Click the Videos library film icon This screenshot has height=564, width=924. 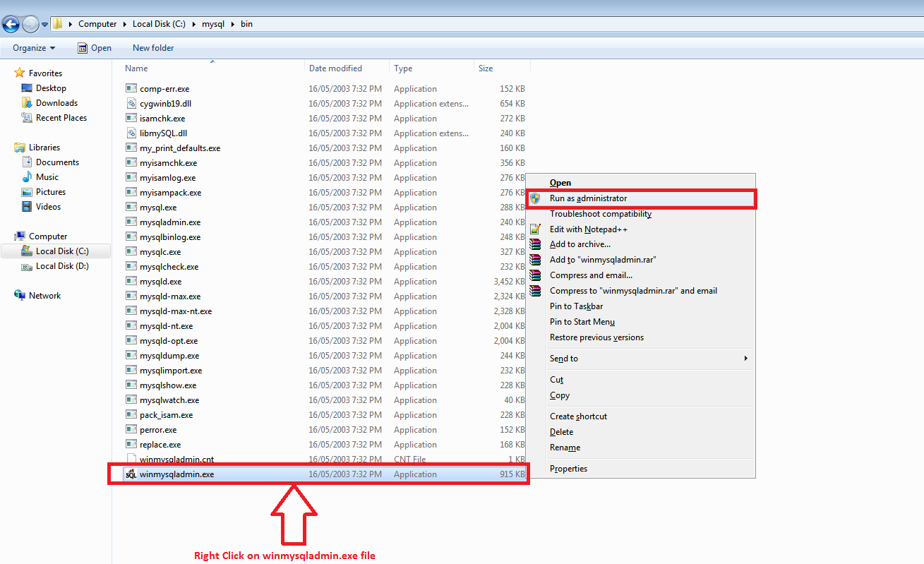(27, 207)
